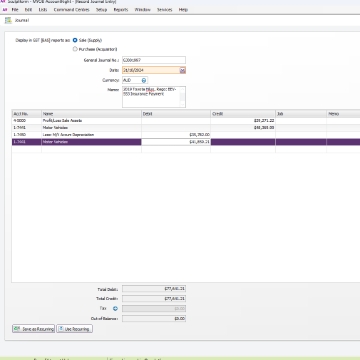Screen dimensions: 360x360
Task: Open the Date calendar picker
Action: tap(182, 70)
